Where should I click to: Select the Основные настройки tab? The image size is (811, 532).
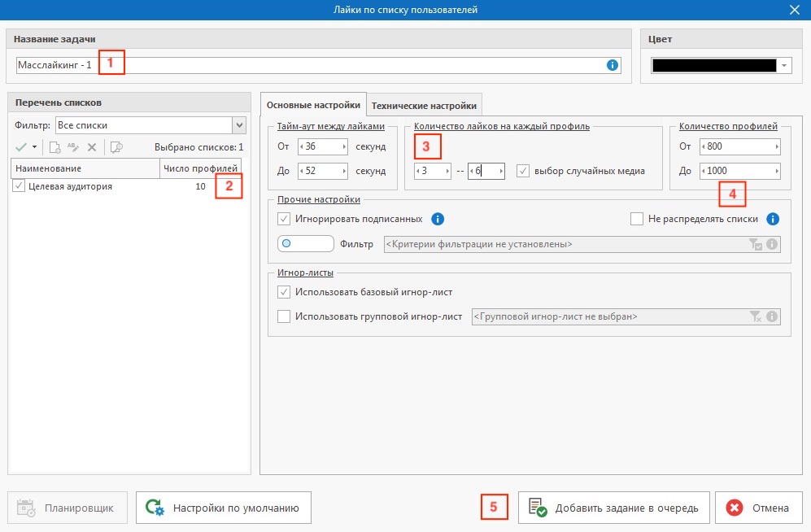tap(313, 105)
